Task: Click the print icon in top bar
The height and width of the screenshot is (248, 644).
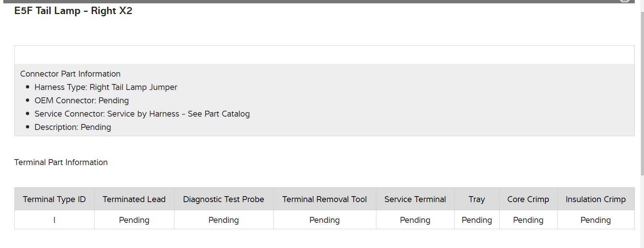Action: click(x=624, y=1)
